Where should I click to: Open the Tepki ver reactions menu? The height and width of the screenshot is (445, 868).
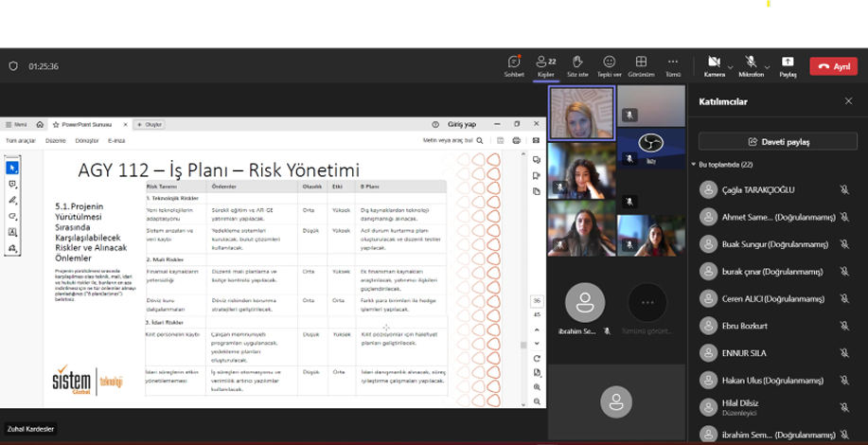pyautogui.click(x=609, y=64)
